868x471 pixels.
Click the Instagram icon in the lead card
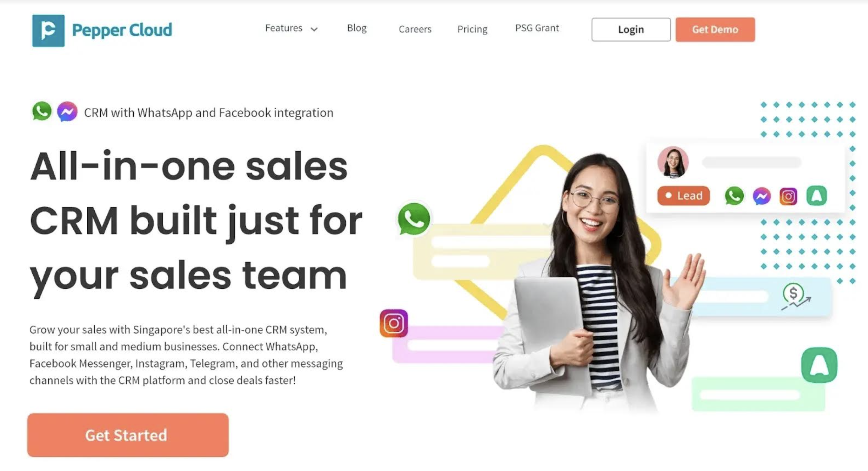pyautogui.click(x=788, y=196)
